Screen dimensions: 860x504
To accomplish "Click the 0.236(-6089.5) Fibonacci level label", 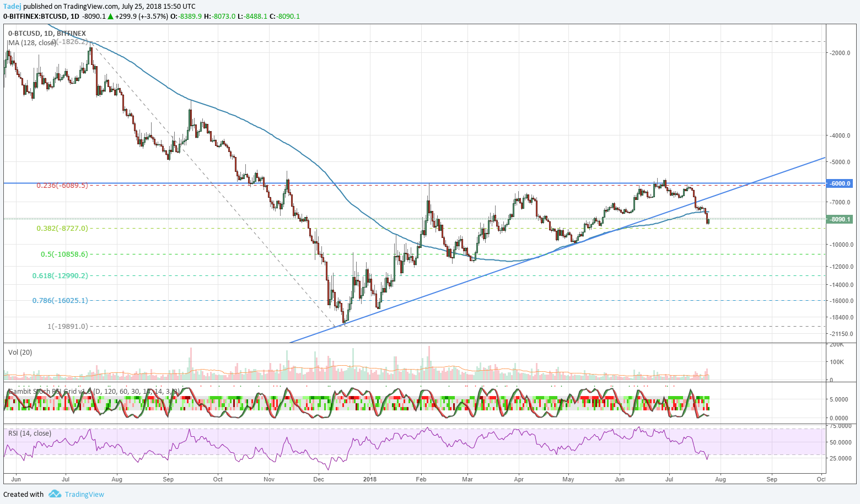I will click(62, 186).
